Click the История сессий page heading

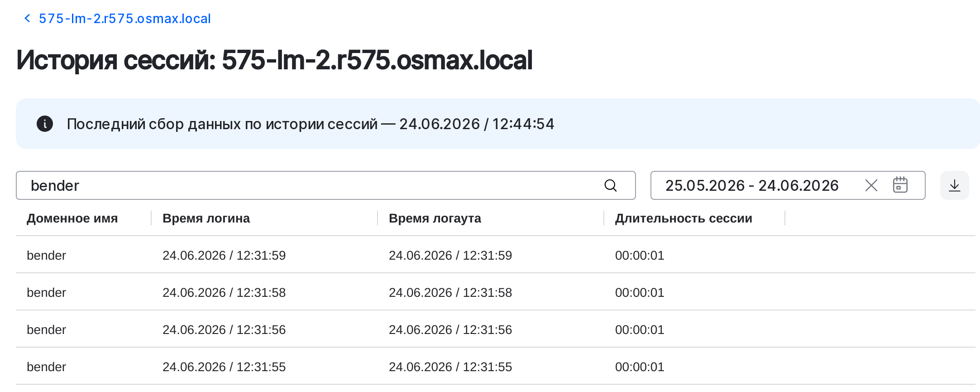274,60
